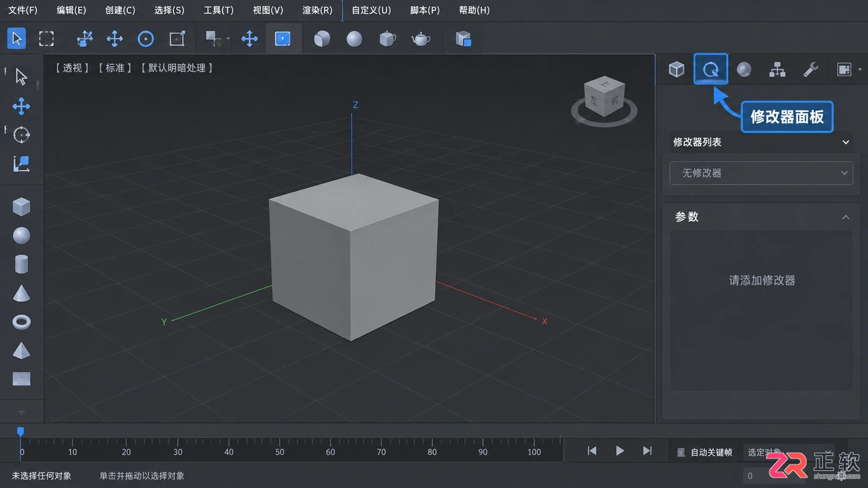Select the Scale tool in top toolbar
Screen dimensions: 868x488
point(177,39)
